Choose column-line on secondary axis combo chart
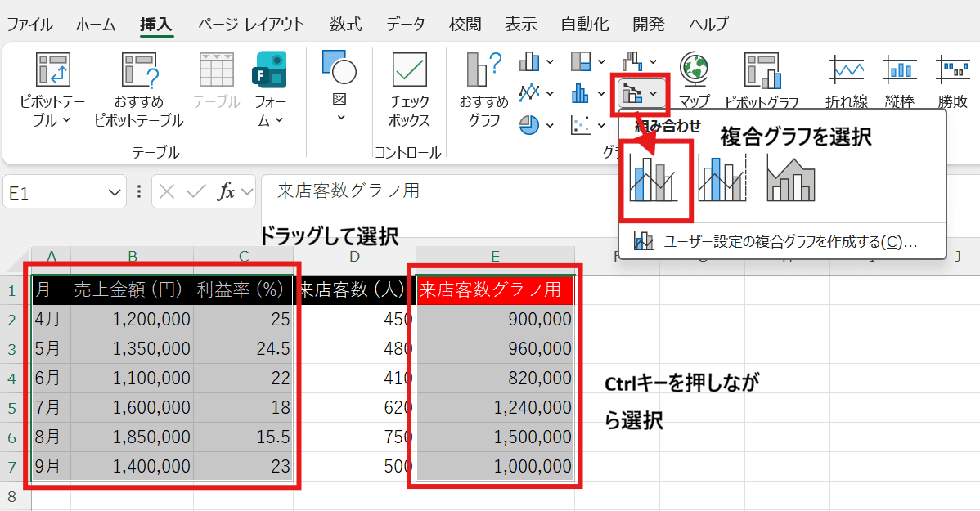Screen dimensions: 980x511 coord(722,178)
